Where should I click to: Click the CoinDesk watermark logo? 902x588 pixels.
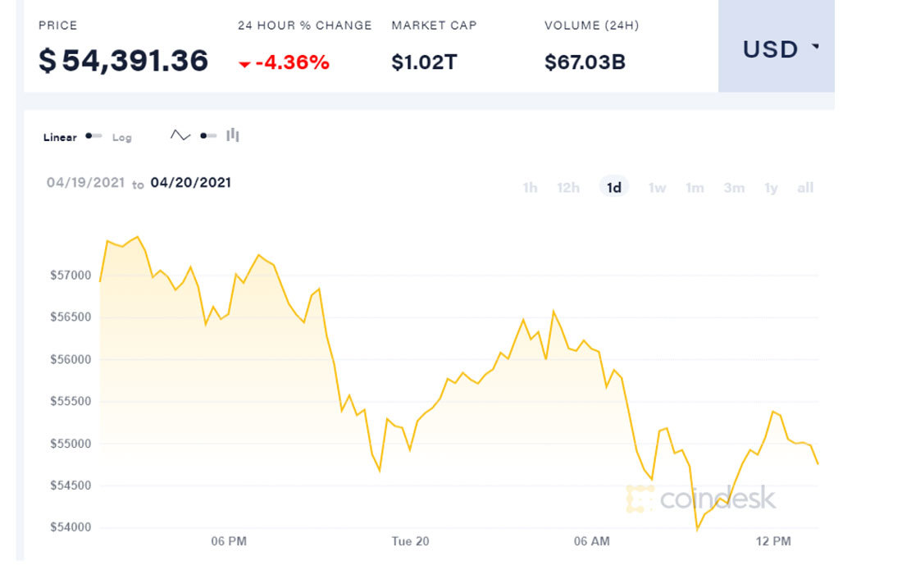coord(701,498)
